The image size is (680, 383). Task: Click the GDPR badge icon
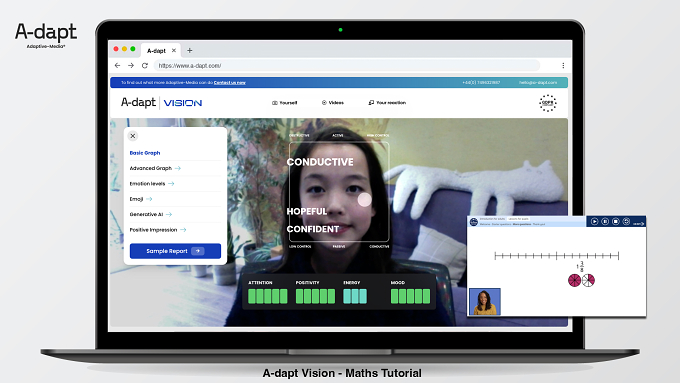tap(548, 103)
